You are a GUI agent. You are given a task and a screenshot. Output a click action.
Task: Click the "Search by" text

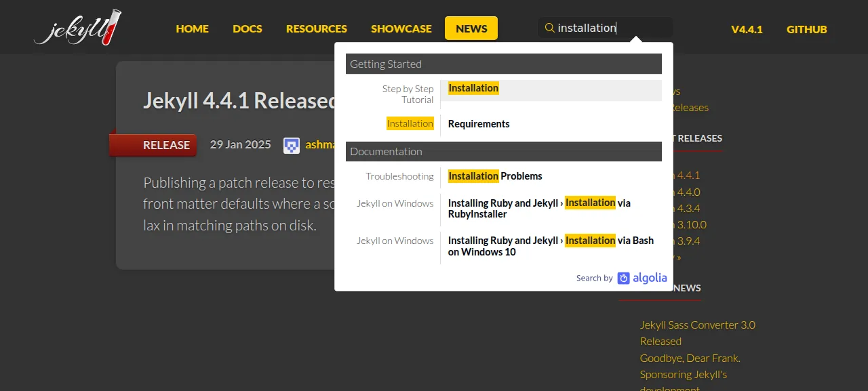[594, 278]
